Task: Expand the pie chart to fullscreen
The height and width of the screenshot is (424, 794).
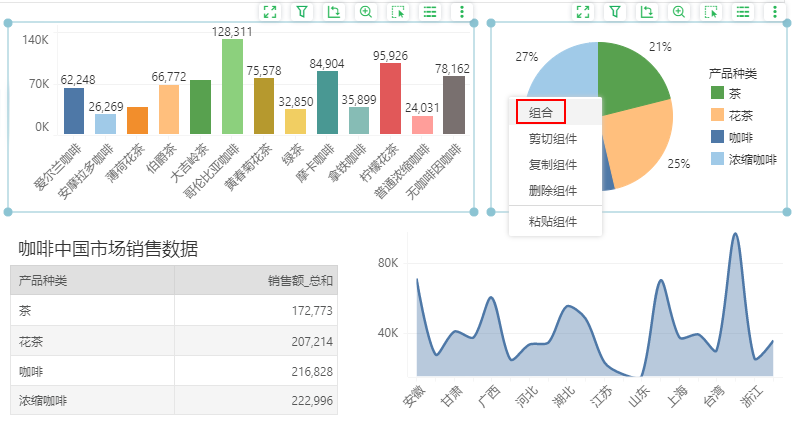Action: tap(583, 12)
